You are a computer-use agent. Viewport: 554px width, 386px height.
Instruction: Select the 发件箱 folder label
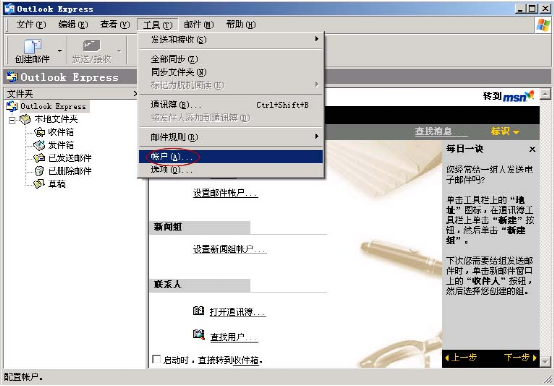coord(61,145)
